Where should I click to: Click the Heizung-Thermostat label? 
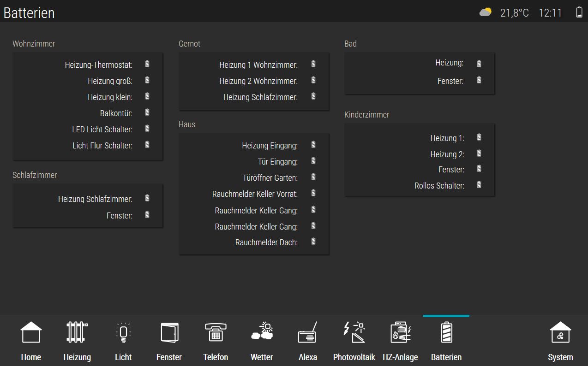point(99,65)
